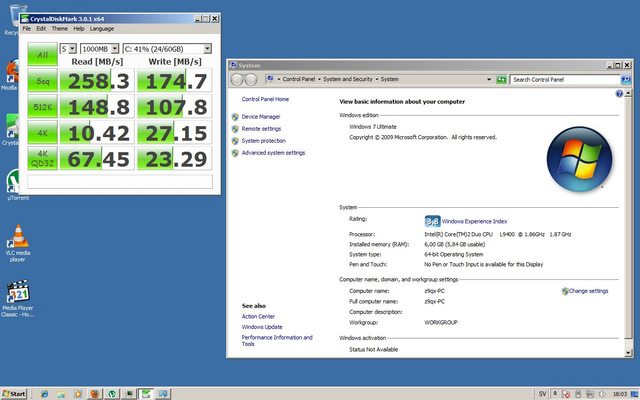Click the search magnifier in Control Panel
The width and height of the screenshot is (640, 400).
[626, 80]
